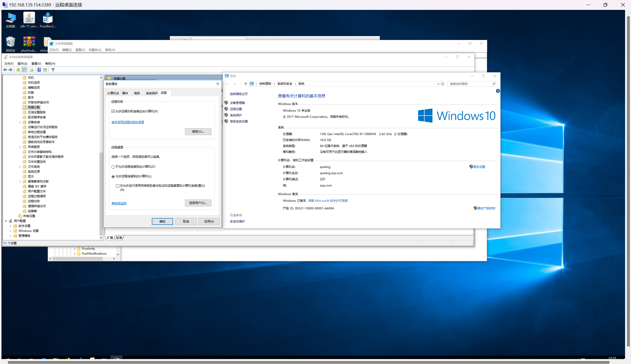
Task: Open the 此电脑 desktop icon
Action: (x=11, y=20)
